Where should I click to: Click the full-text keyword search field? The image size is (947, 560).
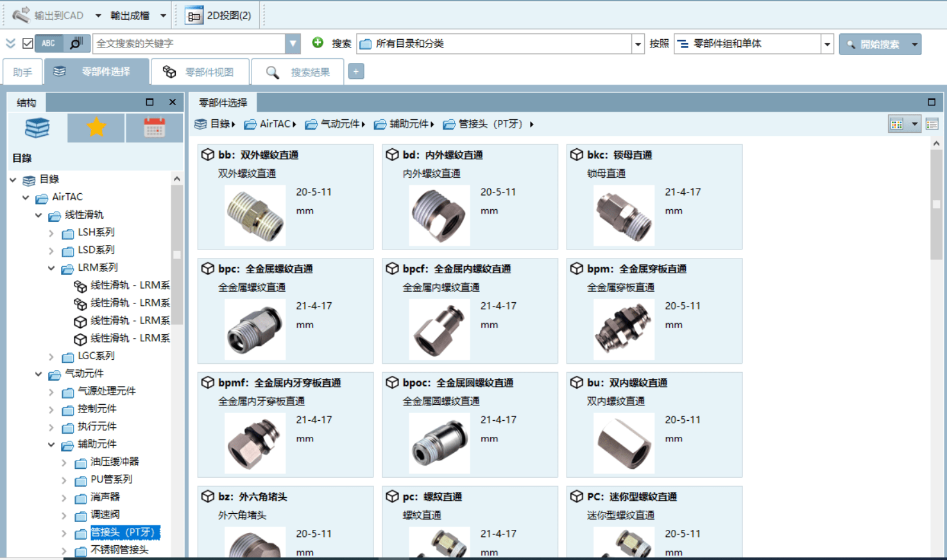coord(189,44)
